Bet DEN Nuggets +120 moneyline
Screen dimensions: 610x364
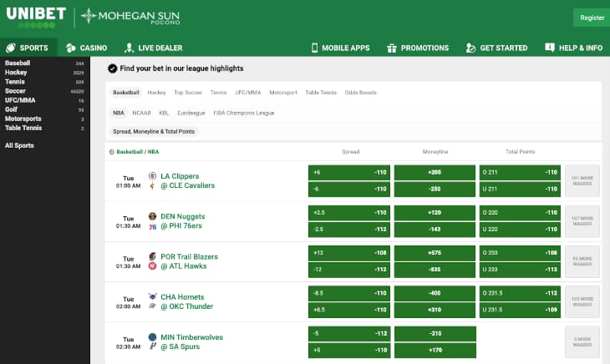tap(435, 213)
